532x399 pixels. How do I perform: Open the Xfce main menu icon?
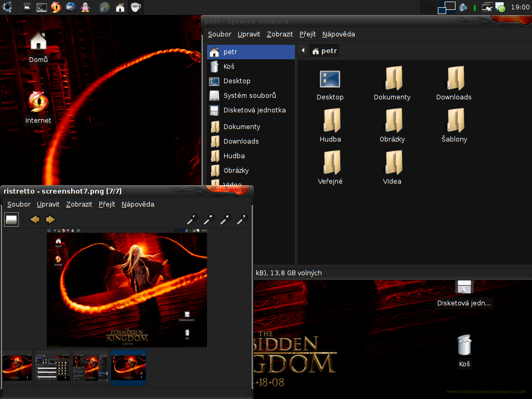7,7
